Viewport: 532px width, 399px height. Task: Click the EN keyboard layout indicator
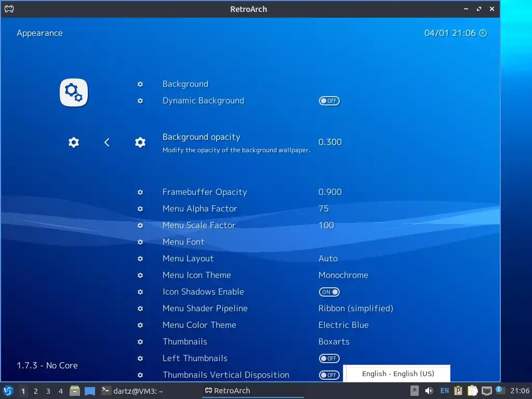click(445, 391)
